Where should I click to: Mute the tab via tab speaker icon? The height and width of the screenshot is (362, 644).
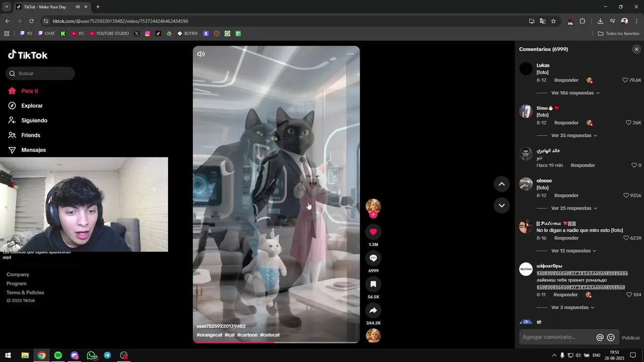77,7
